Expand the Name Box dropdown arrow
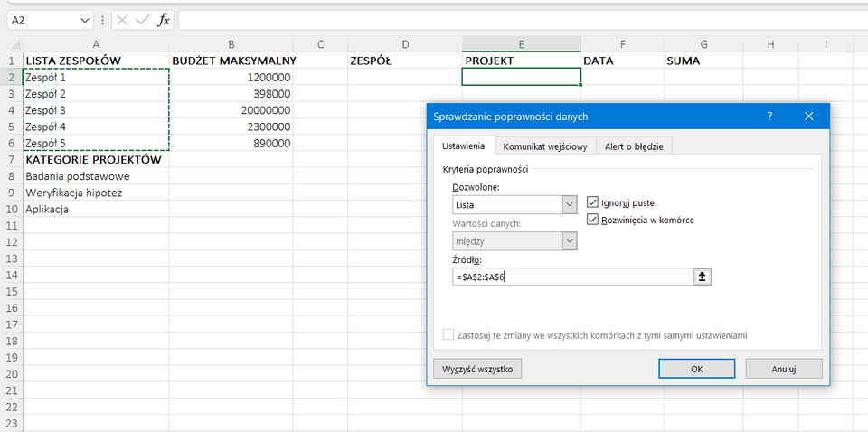The width and height of the screenshot is (868, 432). coord(85,20)
